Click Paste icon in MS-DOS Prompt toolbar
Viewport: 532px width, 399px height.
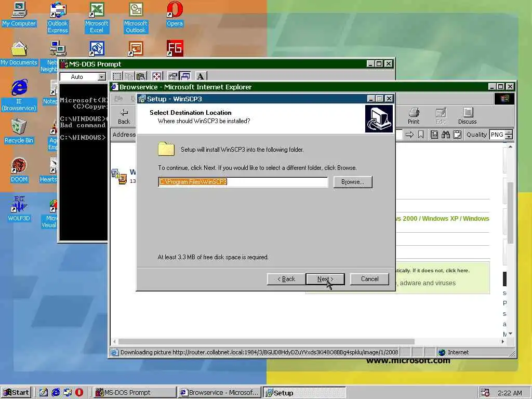[141, 77]
